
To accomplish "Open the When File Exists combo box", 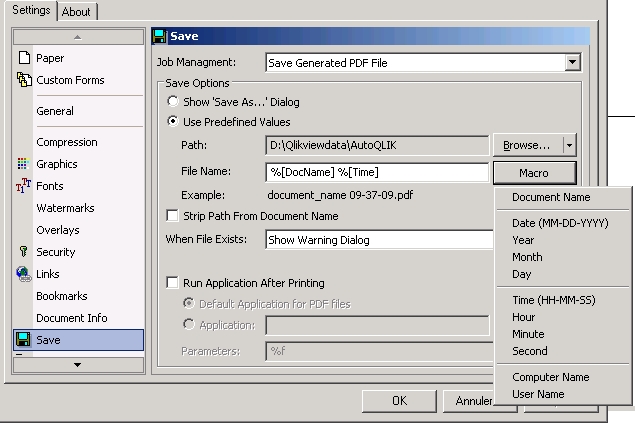I will [379, 240].
